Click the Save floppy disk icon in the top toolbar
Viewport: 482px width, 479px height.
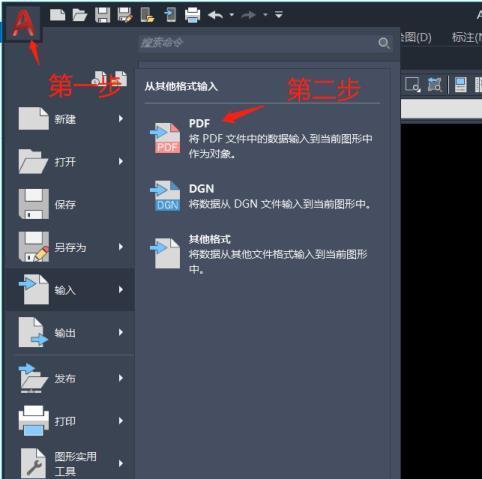pyautogui.click(x=103, y=15)
